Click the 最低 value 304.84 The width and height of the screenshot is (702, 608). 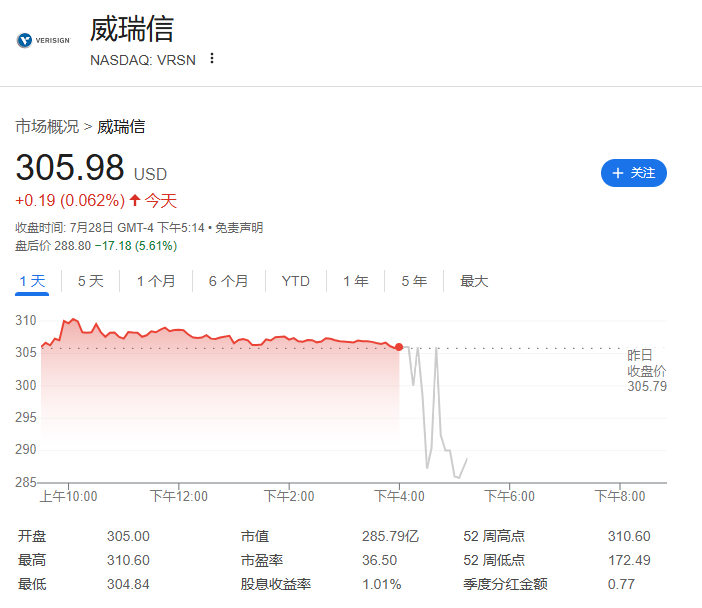pos(128,584)
